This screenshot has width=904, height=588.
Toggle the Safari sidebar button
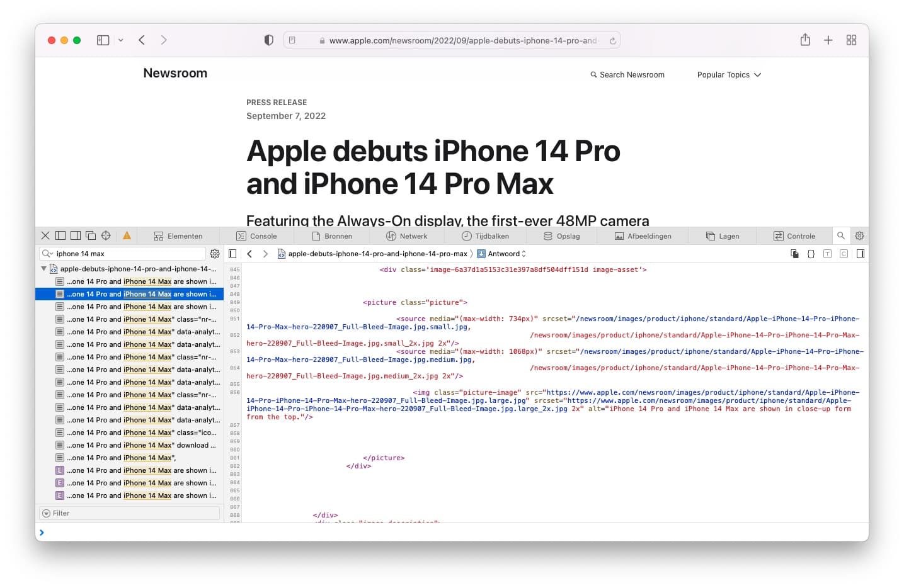click(103, 40)
